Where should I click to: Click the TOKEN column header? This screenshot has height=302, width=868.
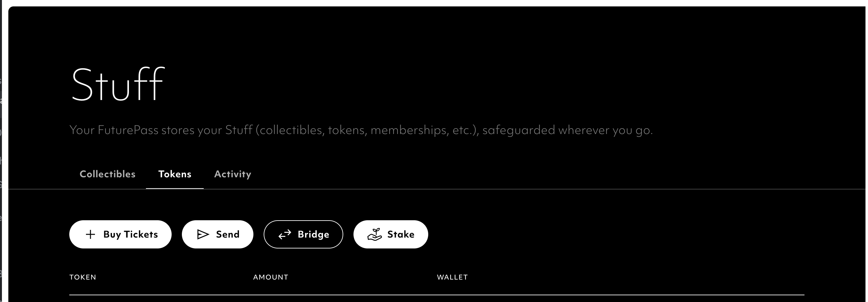[x=83, y=277]
